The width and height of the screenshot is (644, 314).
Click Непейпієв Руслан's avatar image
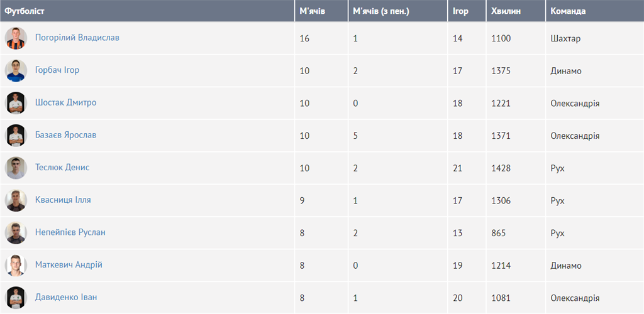[x=16, y=233]
